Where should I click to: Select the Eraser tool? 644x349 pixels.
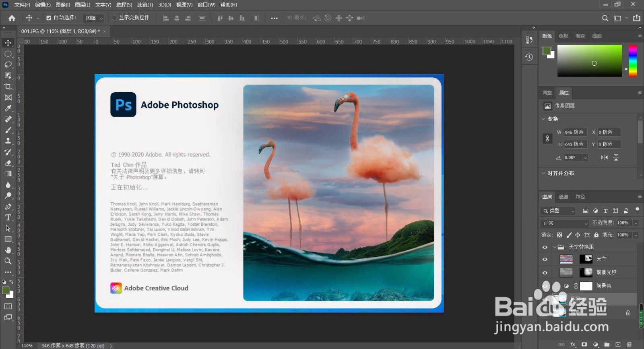[x=8, y=163]
